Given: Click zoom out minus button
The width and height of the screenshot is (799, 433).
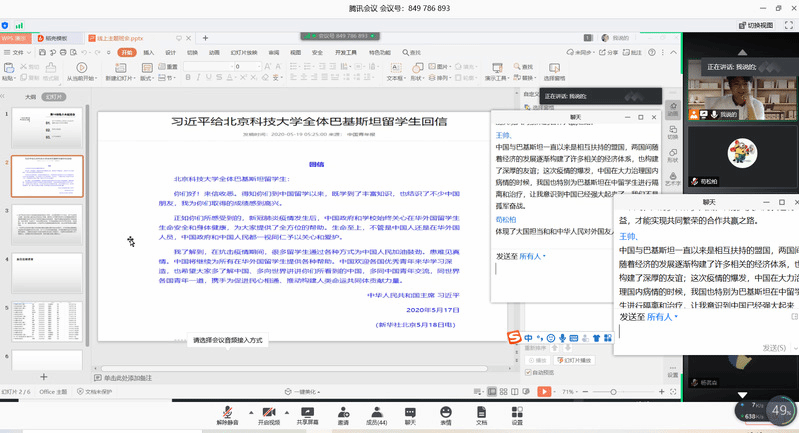Looking at the screenshot, I should pos(585,392).
